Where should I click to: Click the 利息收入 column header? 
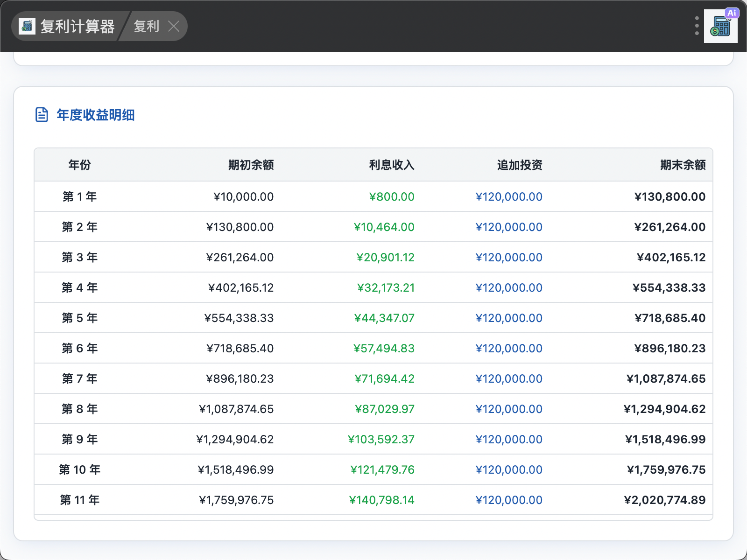[x=391, y=165]
